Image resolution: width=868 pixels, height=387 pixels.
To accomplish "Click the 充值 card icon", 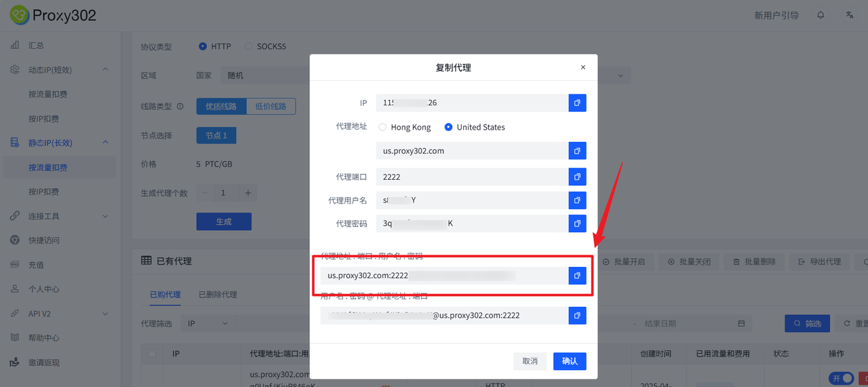I will [15, 264].
